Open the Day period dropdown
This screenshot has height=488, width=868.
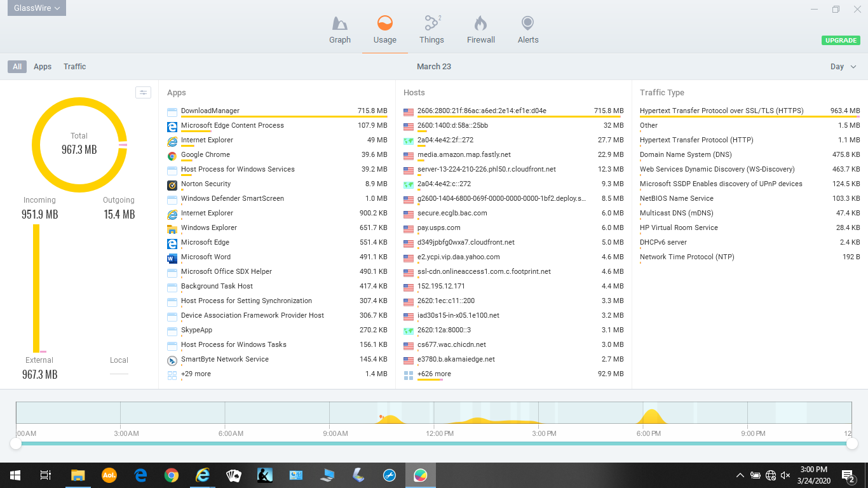click(843, 67)
